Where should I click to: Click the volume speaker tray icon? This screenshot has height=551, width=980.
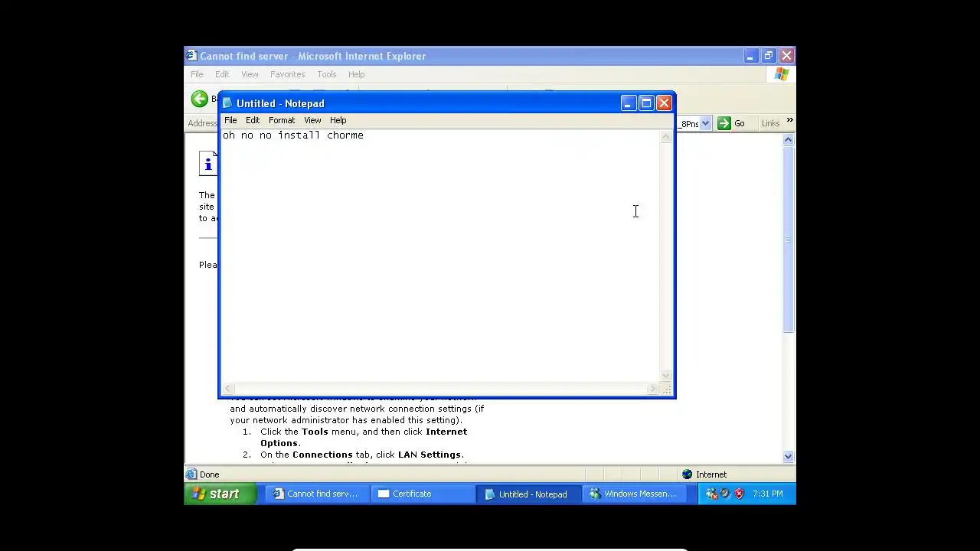tap(725, 494)
